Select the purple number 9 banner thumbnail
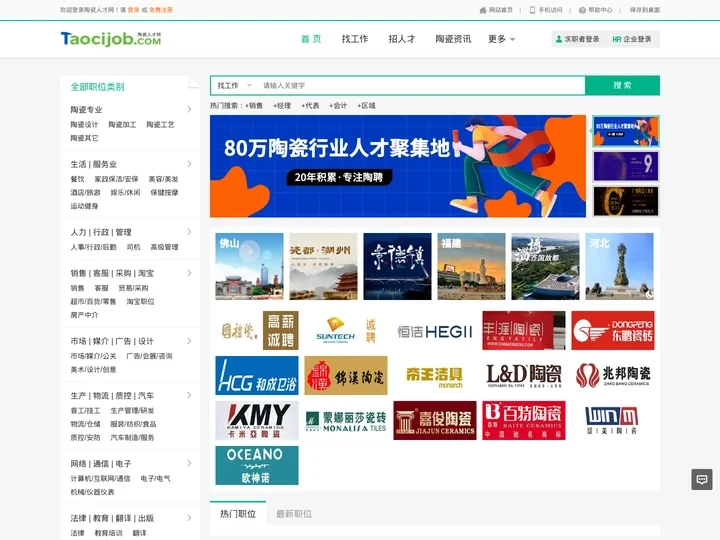This screenshot has width=720, height=540. click(x=625, y=166)
